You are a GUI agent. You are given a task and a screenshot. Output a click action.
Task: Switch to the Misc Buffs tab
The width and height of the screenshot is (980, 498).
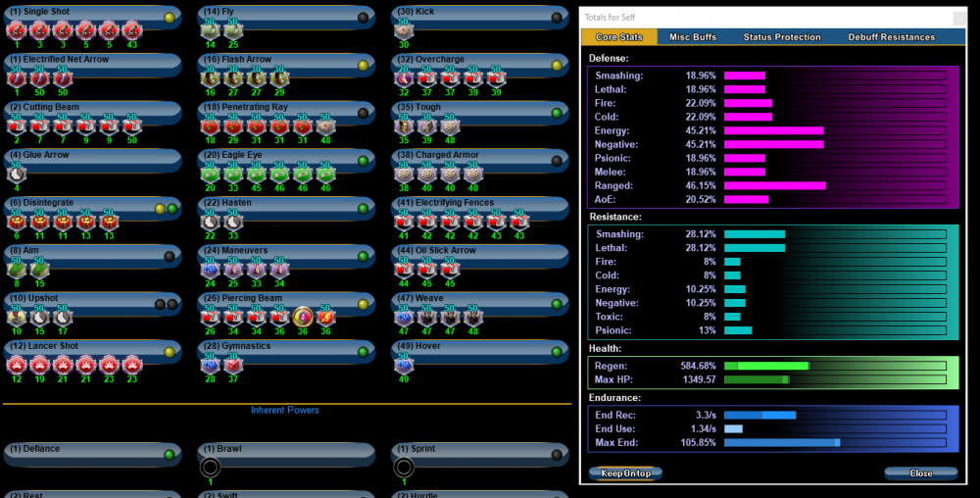tap(693, 37)
